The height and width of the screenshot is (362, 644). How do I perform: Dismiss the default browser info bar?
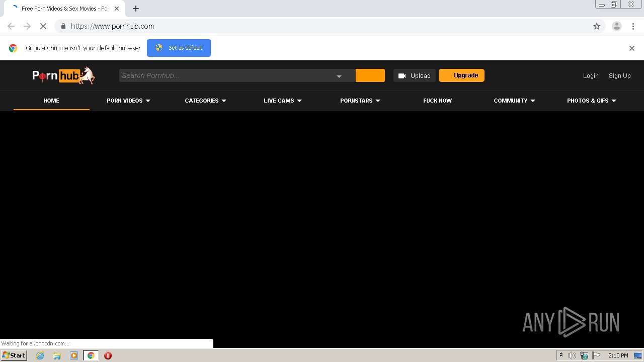(632, 48)
